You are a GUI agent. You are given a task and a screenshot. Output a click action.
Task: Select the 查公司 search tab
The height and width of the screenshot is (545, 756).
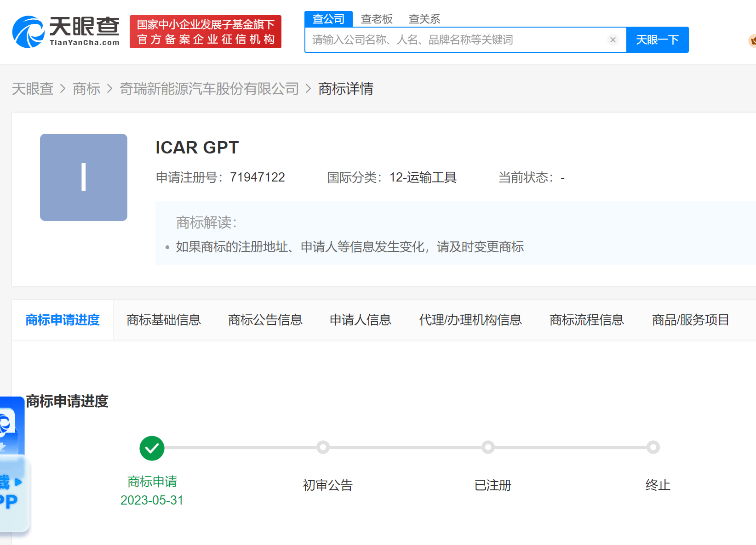click(328, 19)
